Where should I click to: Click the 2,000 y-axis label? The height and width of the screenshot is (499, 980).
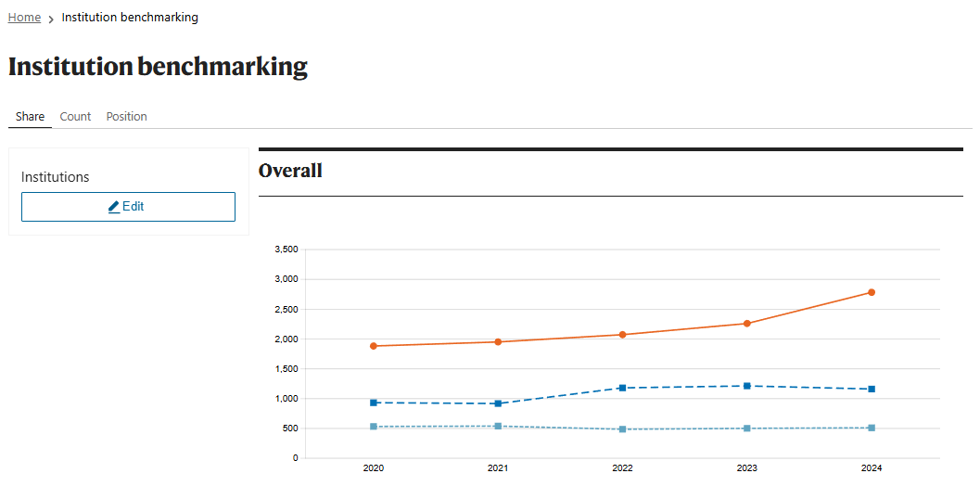point(286,339)
